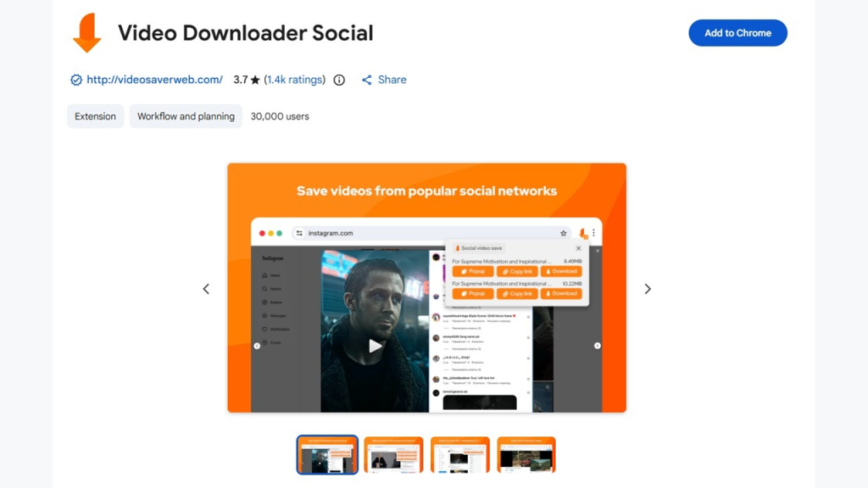Click the Video Downloader Social title
This screenshot has width=868, height=488.
coord(245,33)
